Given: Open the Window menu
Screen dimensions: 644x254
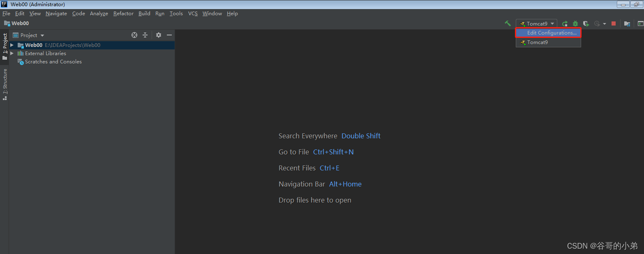Looking at the screenshot, I should [212, 14].
